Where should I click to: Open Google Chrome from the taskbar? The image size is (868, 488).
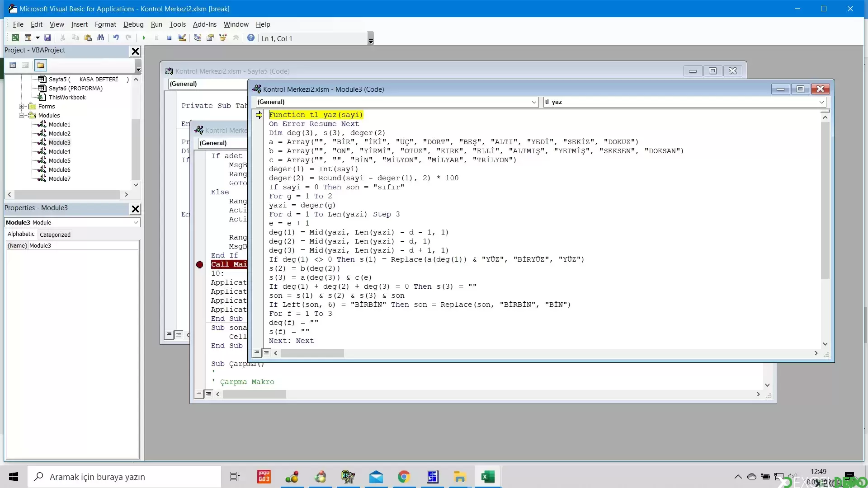tap(404, 477)
